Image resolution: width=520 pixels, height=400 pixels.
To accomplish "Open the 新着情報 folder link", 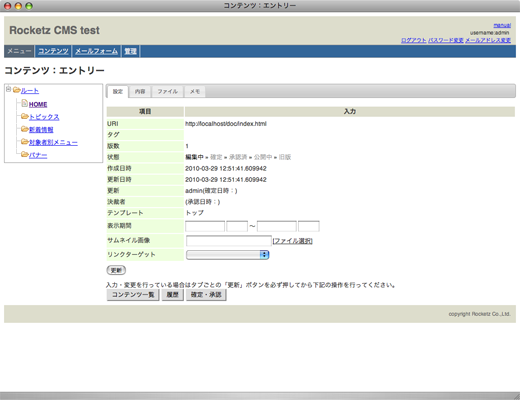I will [x=41, y=130].
